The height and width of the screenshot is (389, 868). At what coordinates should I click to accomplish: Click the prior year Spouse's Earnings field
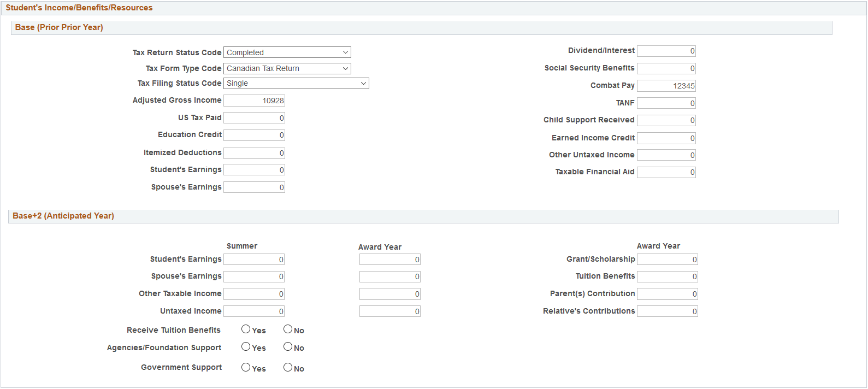(x=255, y=187)
